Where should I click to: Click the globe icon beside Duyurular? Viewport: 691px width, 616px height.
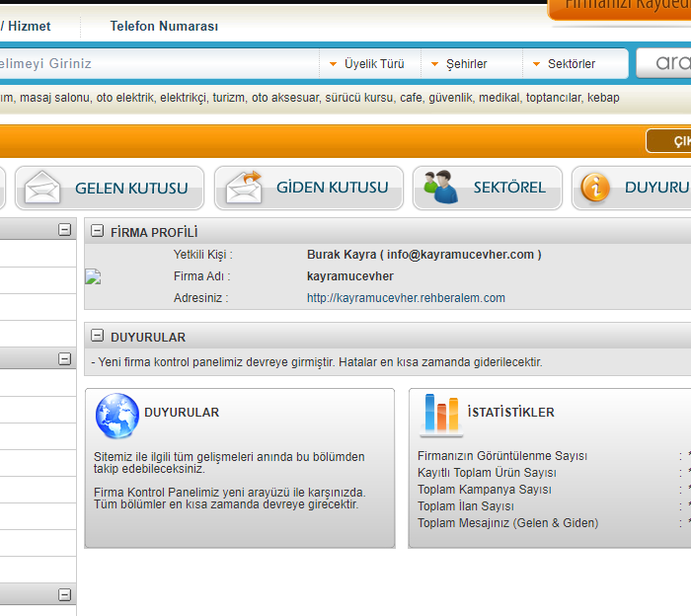117,416
